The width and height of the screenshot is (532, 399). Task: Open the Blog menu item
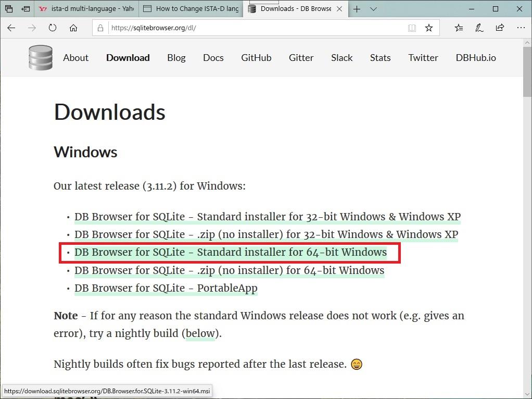pos(176,58)
